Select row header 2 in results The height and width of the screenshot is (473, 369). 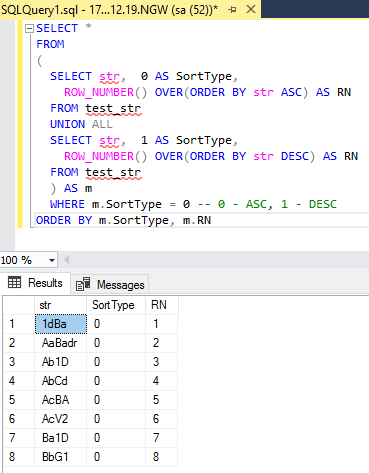(x=19, y=343)
